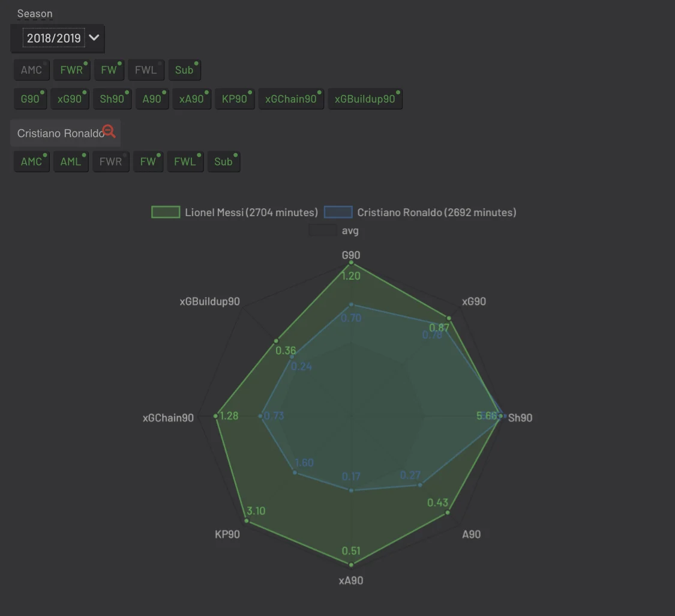The image size is (675, 616).
Task: Click Messi's xG90 data point 0.87
Action: 449,318
